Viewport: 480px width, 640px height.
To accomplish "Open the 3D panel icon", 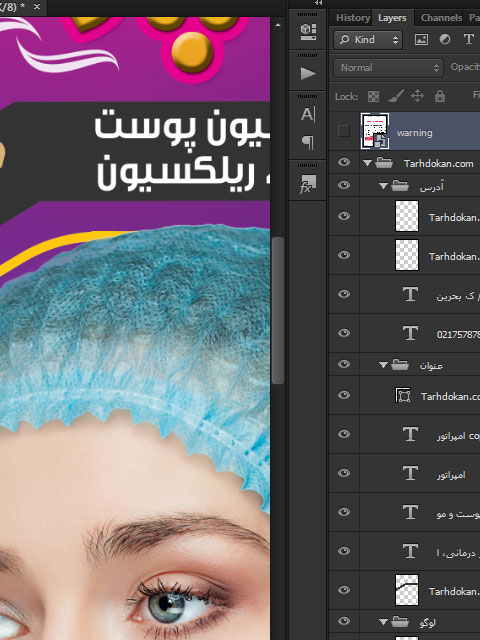I will (308, 31).
